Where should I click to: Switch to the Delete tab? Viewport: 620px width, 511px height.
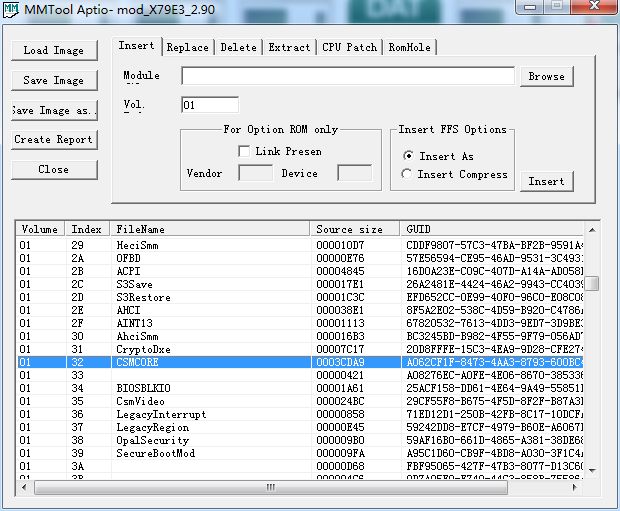[x=238, y=47]
